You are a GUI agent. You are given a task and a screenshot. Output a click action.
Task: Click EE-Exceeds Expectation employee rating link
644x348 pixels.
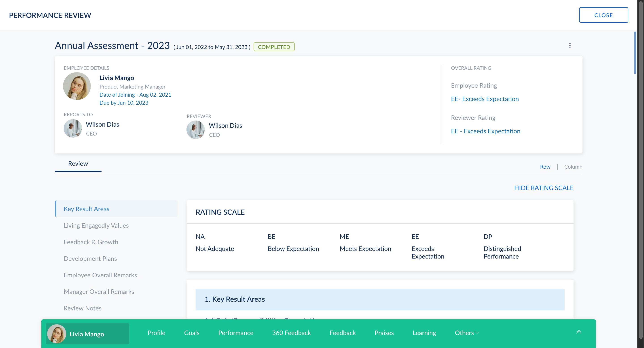coord(485,99)
